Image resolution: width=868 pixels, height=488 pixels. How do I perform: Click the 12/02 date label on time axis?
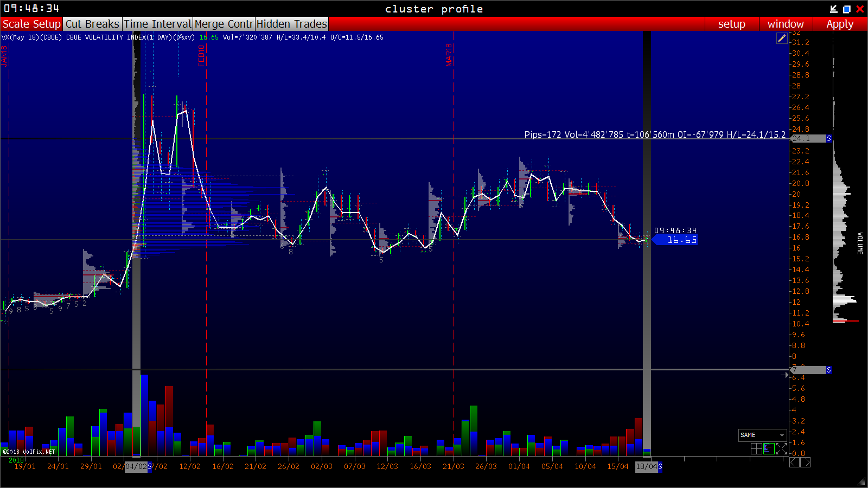190,466
